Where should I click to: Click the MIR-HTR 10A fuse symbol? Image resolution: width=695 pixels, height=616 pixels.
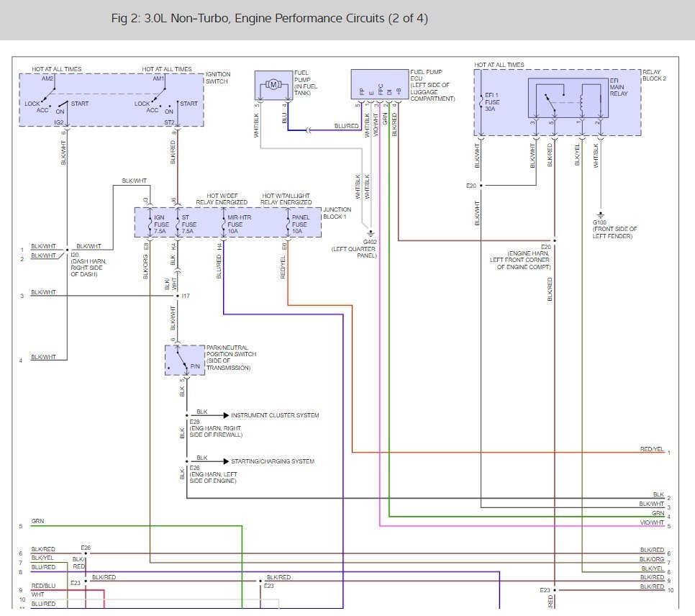coord(223,224)
